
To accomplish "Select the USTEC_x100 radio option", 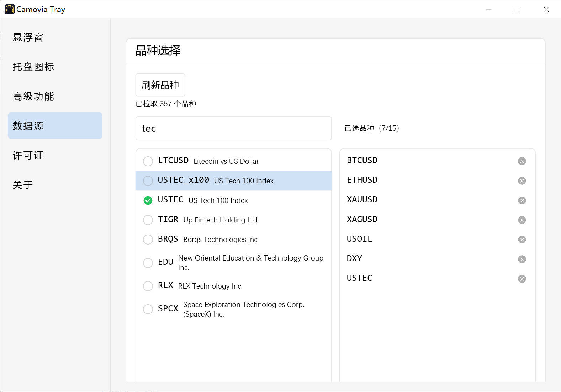I will (x=148, y=181).
